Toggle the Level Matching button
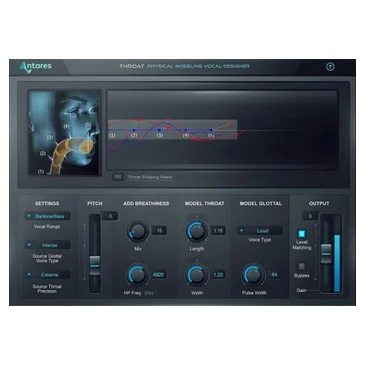This screenshot has height=365, width=365. click(x=301, y=233)
